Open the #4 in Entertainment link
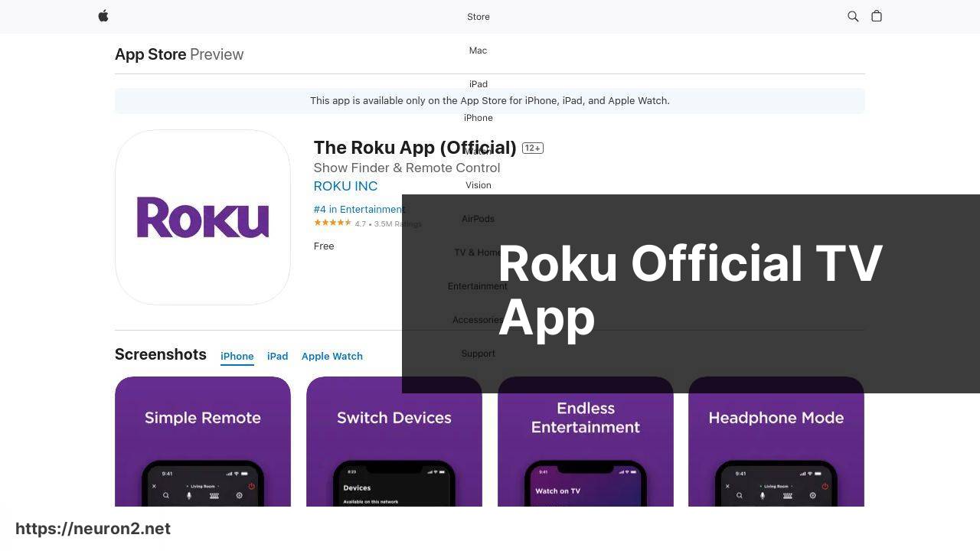 358,209
